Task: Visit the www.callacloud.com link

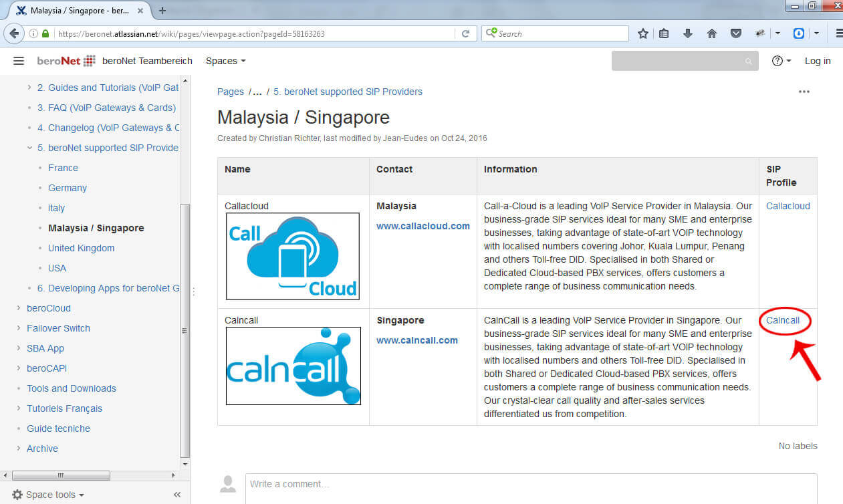Action: pos(423,226)
